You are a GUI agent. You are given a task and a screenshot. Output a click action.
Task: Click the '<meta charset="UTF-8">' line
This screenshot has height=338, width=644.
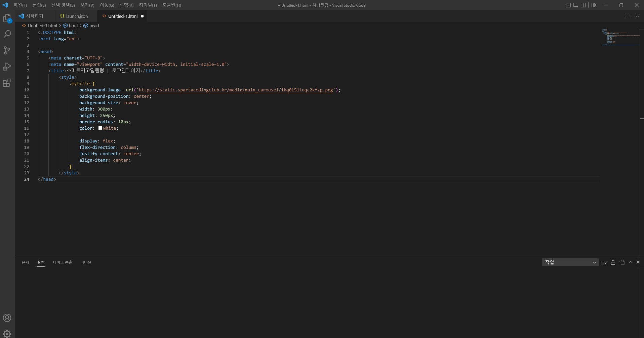pos(77,58)
